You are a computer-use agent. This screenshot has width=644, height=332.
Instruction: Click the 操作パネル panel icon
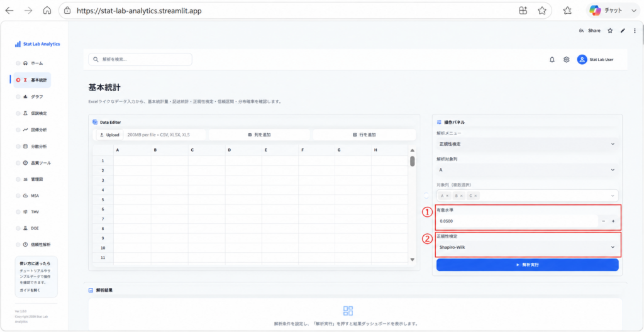click(x=439, y=122)
